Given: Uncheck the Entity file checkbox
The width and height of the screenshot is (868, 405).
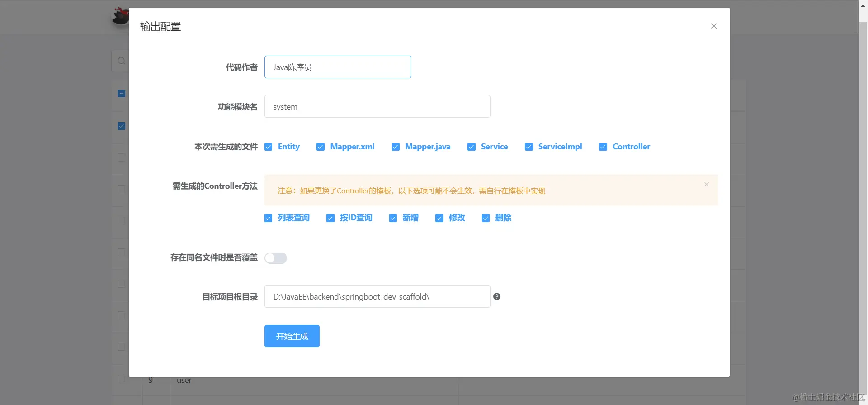Looking at the screenshot, I should (x=269, y=147).
